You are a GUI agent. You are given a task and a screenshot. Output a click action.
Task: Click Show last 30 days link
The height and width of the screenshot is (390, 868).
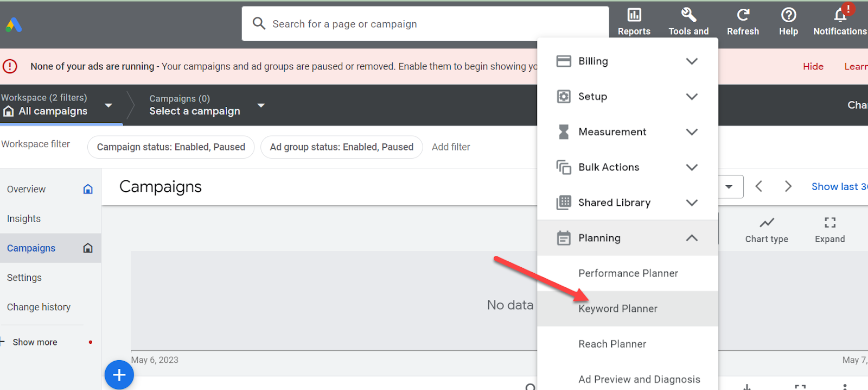pyautogui.click(x=839, y=186)
